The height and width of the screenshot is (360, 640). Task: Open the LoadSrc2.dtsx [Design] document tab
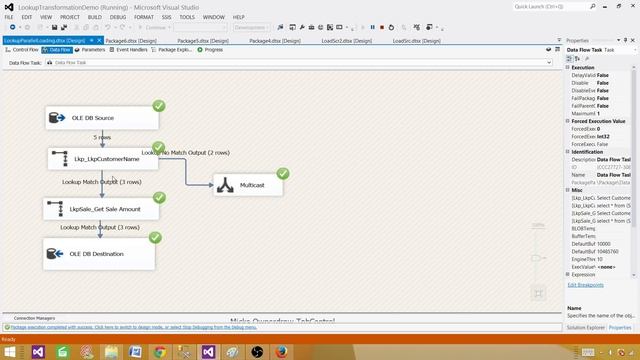(x=347, y=41)
